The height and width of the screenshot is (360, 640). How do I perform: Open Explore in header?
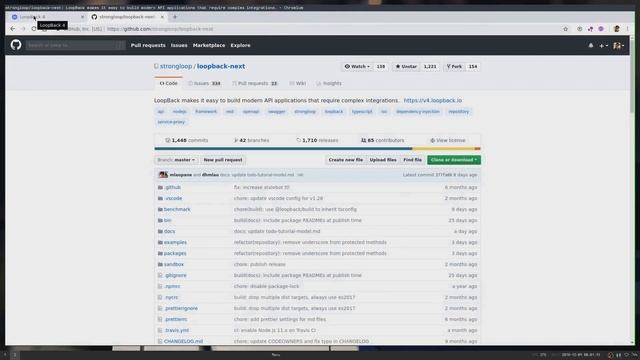240,45
